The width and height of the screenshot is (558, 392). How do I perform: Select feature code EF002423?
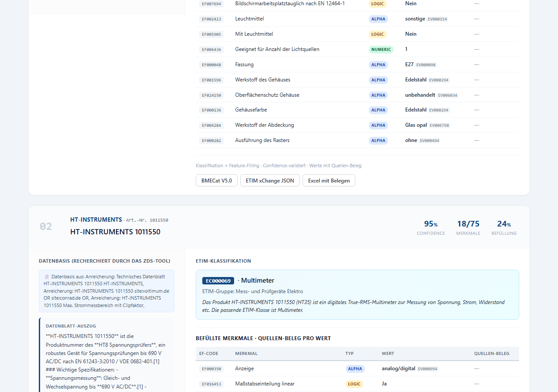tap(211, 19)
